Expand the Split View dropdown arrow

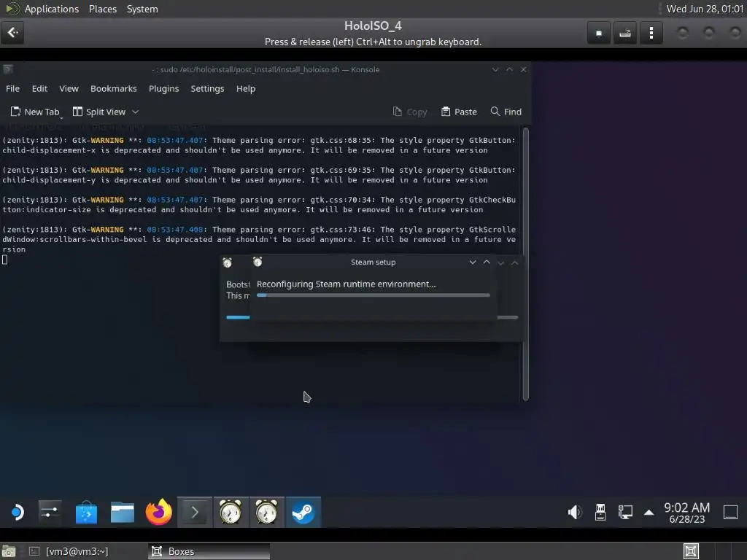pos(135,112)
